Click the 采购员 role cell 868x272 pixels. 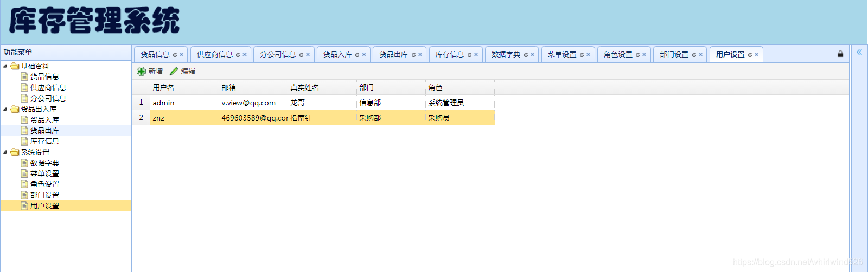tap(460, 118)
